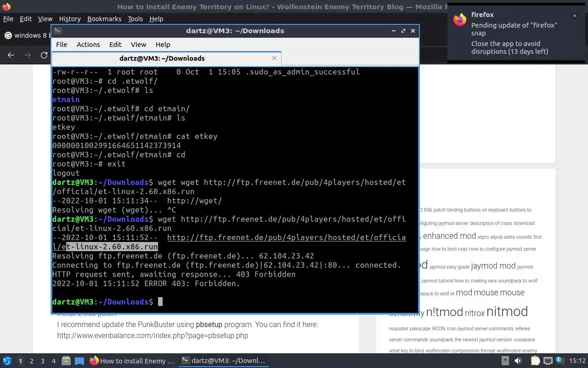
Task: Switch to workspace 4 in the pager
Action: (x=53, y=361)
